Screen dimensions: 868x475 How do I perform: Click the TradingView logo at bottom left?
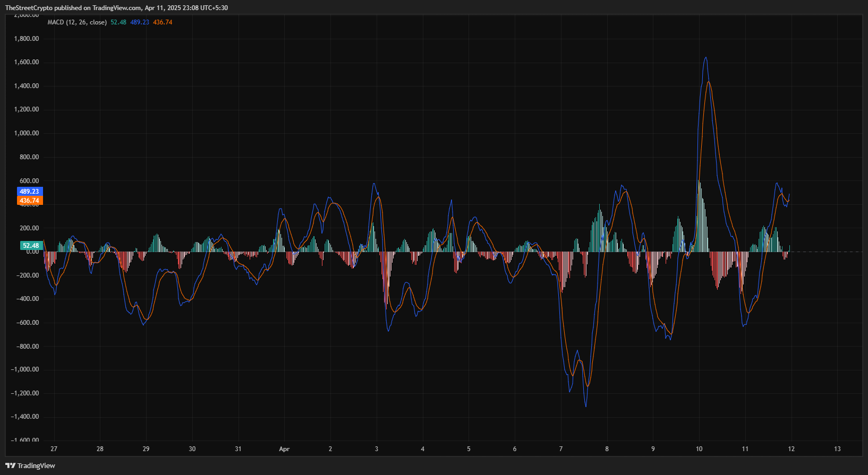30,465
